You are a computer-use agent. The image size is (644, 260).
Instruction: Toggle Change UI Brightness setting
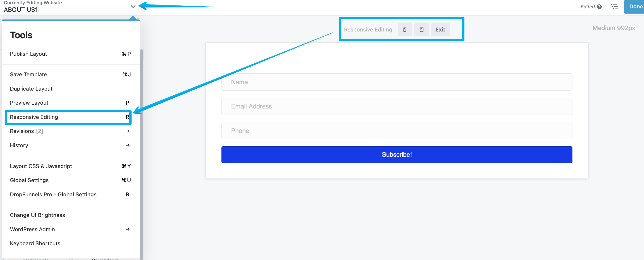click(37, 215)
